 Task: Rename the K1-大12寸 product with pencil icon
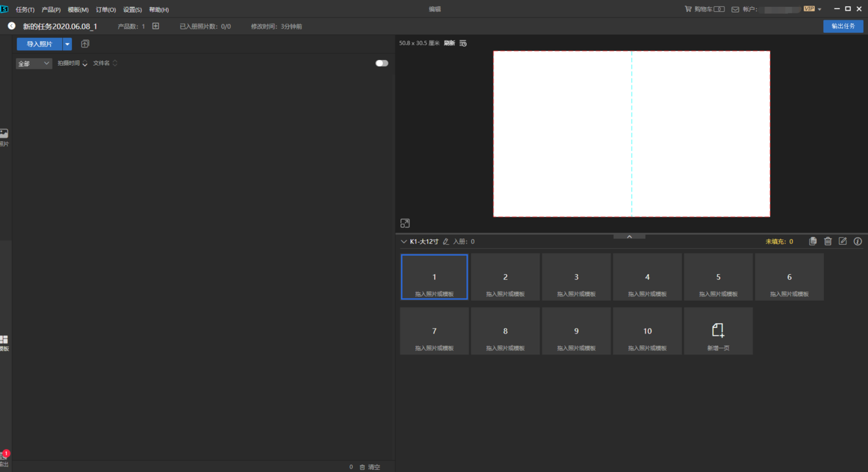coord(446,241)
